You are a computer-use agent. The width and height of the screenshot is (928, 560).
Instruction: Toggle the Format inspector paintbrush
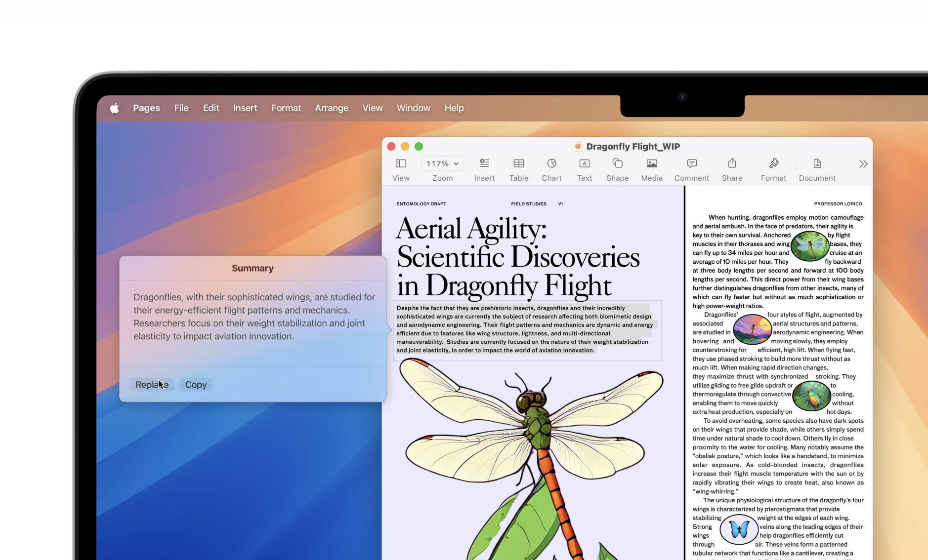773,163
